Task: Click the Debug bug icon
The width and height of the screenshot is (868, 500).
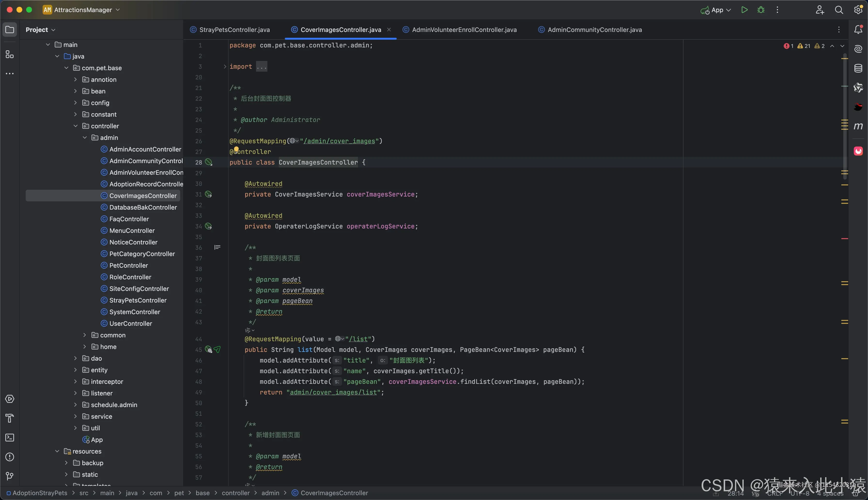Action: (761, 10)
